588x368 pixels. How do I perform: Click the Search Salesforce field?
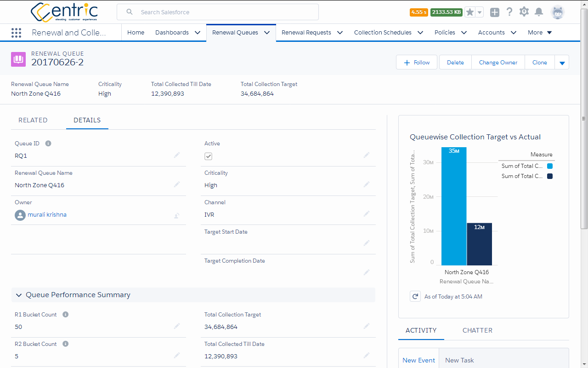(x=218, y=12)
